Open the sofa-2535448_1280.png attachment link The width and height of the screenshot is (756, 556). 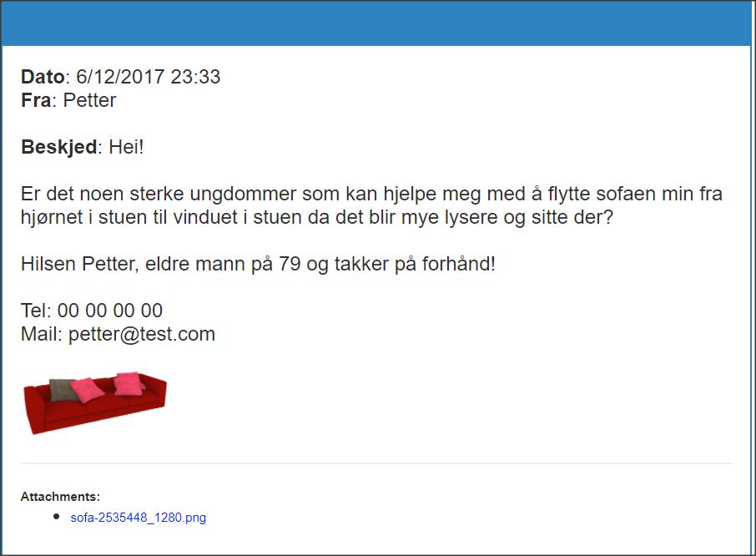(138, 518)
